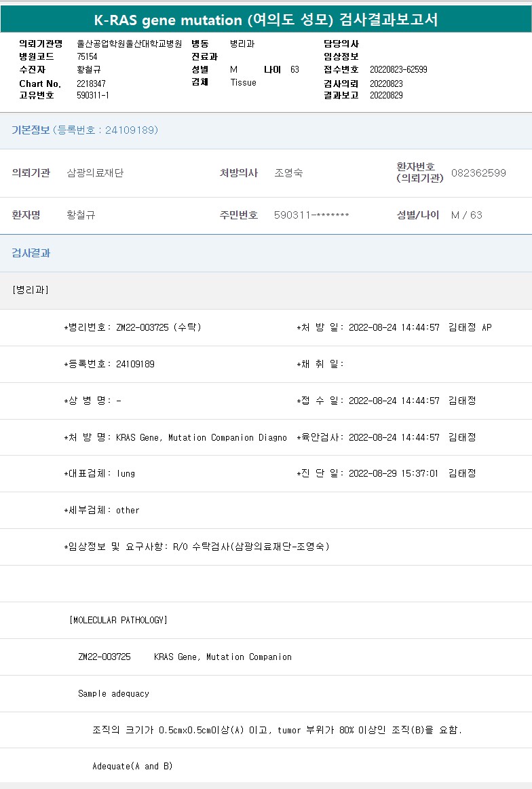Click requesting institution 삼광의료재단

click(95, 172)
